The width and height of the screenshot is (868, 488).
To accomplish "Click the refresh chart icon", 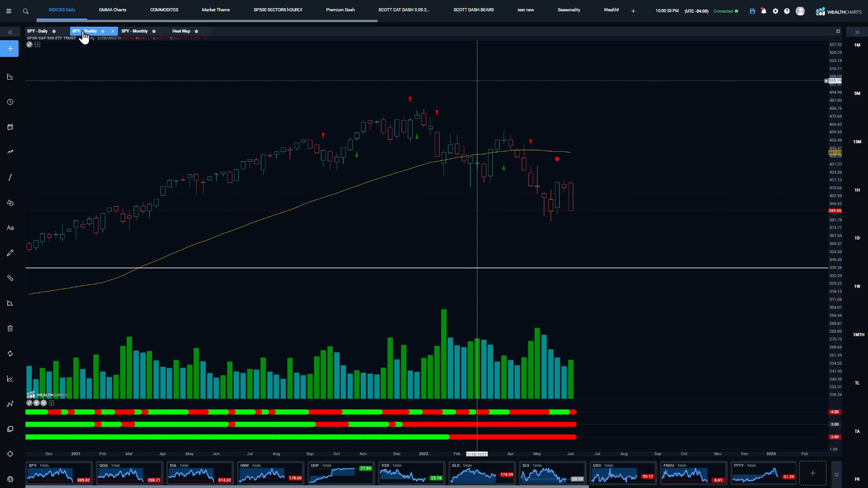I will [10, 354].
